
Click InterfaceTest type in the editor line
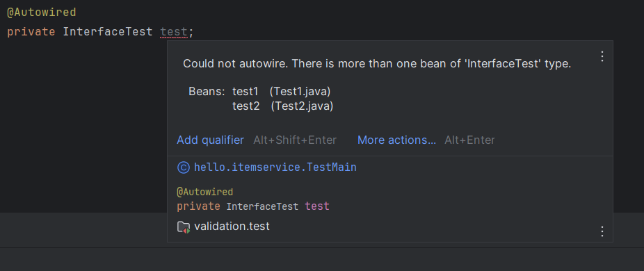point(108,32)
